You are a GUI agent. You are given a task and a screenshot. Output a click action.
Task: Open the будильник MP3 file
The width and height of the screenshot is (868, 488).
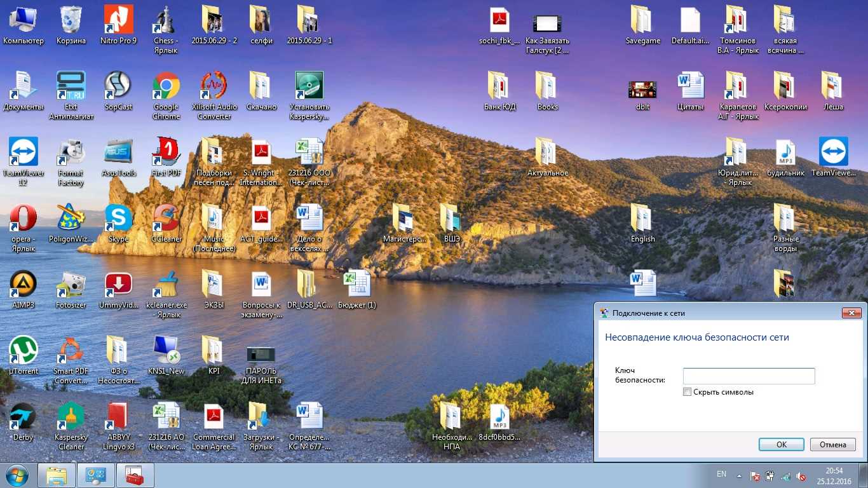785,158
